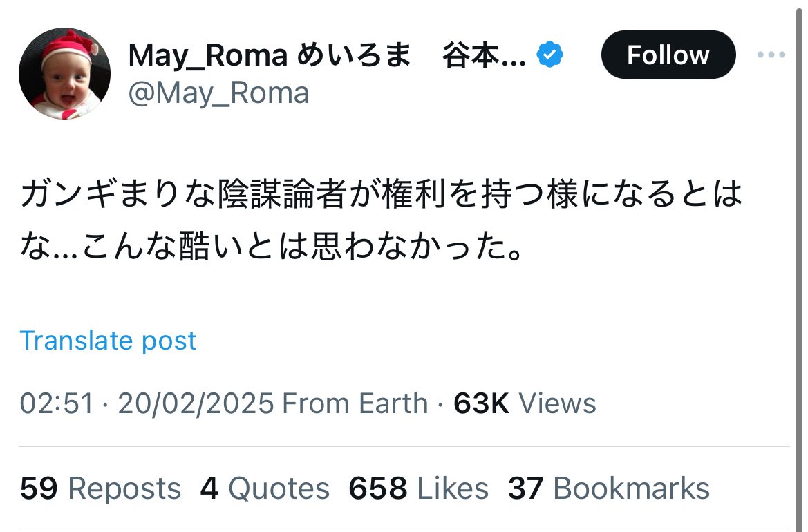Click the 63K Views counter
Screen dimensions: 808x532
525,403
